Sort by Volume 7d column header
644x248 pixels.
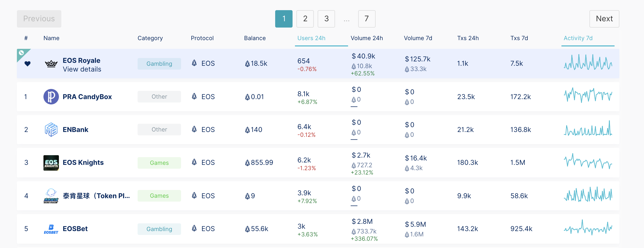coord(418,38)
